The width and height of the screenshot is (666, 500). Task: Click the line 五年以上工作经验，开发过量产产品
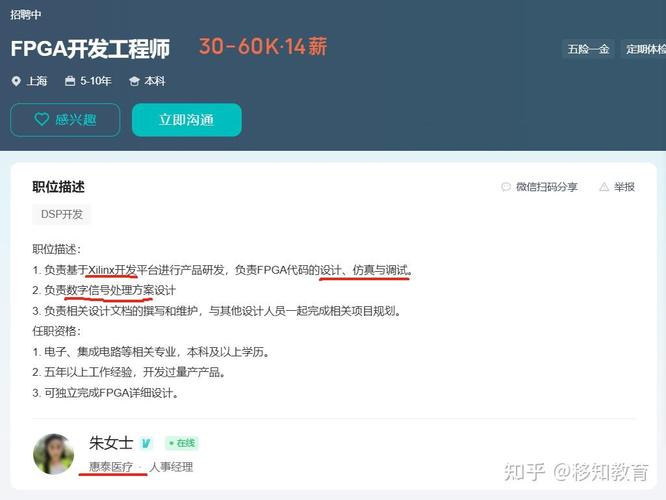pos(129,373)
